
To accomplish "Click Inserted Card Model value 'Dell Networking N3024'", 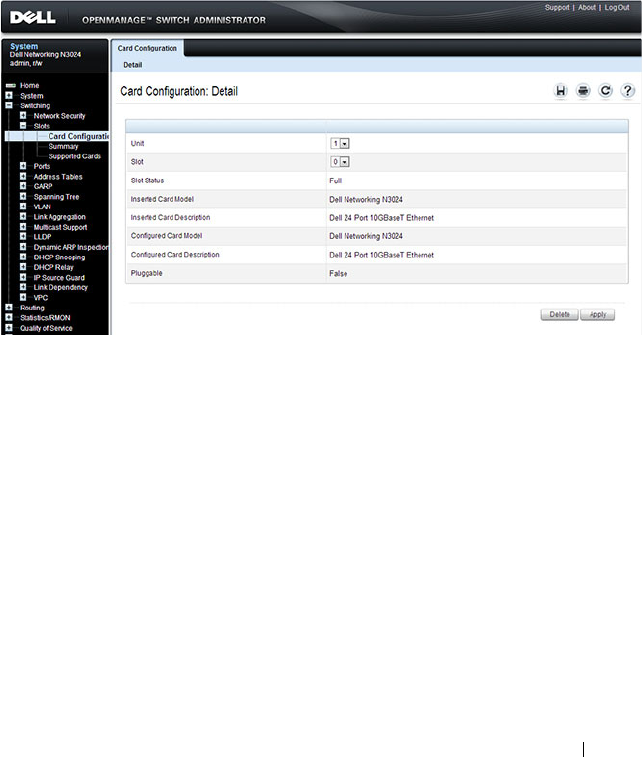I will point(365,199).
